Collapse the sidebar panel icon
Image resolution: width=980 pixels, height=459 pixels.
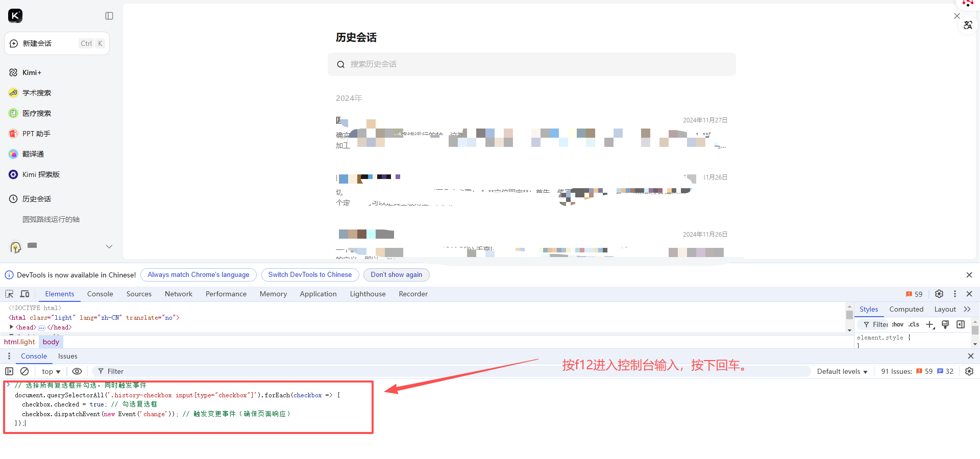coord(109,16)
